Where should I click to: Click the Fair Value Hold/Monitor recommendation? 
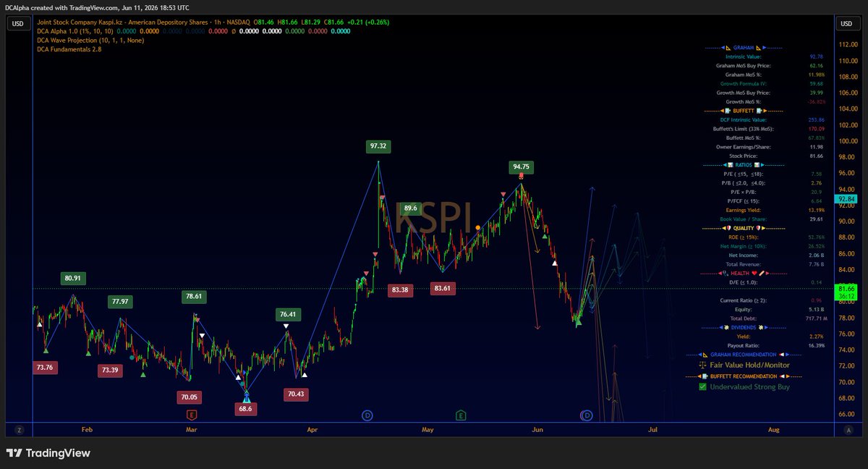pyautogui.click(x=744, y=365)
